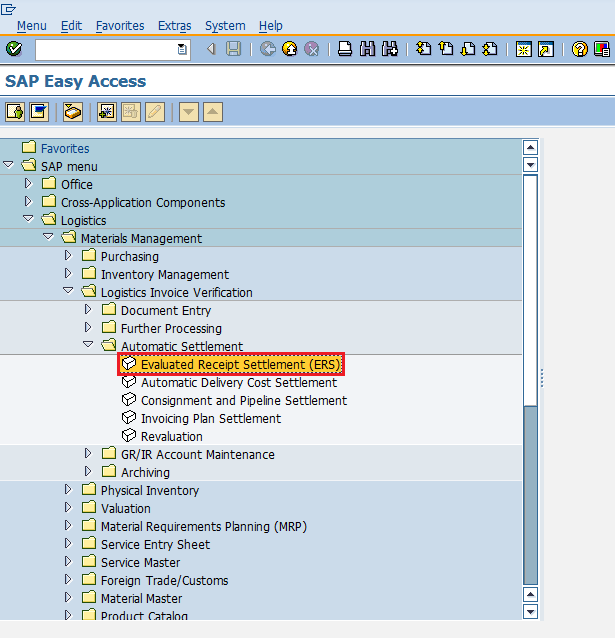This screenshot has width=615, height=638.
Task: Click the Move Favorites Down arrow
Action: click(189, 112)
